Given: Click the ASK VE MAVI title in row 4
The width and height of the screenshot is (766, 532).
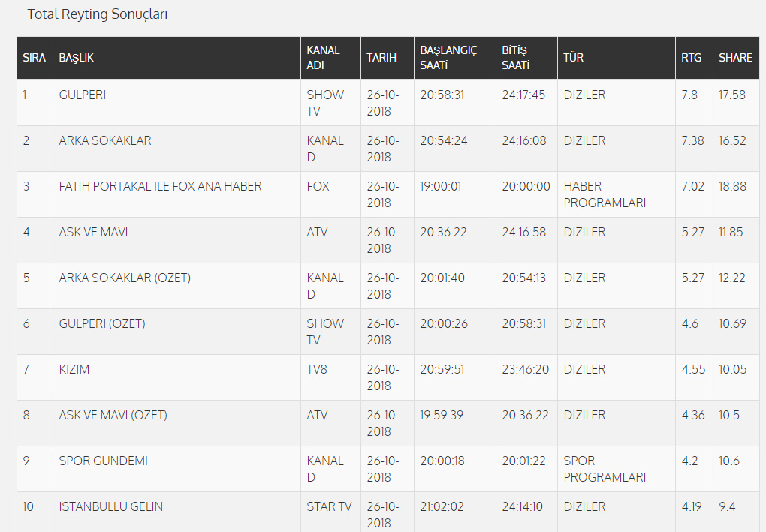Looking at the screenshot, I should pos(93,233).
